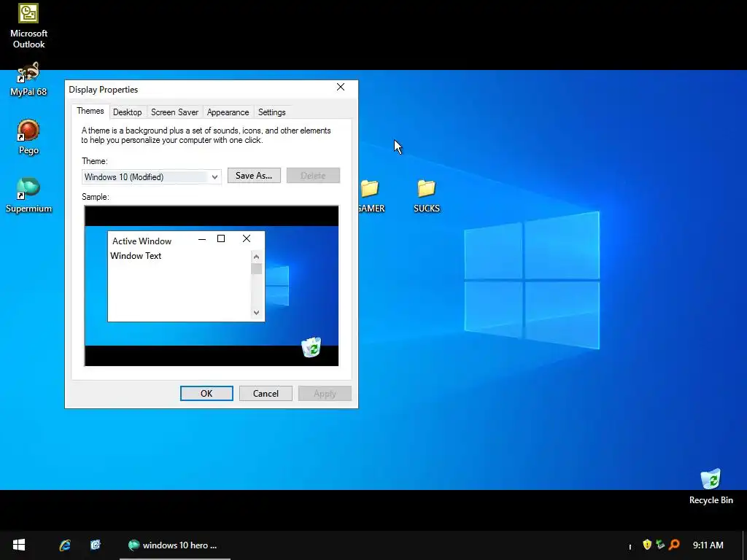Open the Appearance tab

228,112
